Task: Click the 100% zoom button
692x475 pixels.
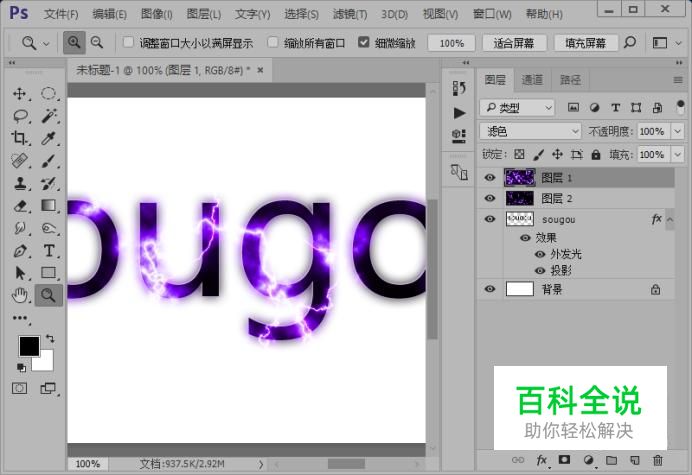Action: 451,43
